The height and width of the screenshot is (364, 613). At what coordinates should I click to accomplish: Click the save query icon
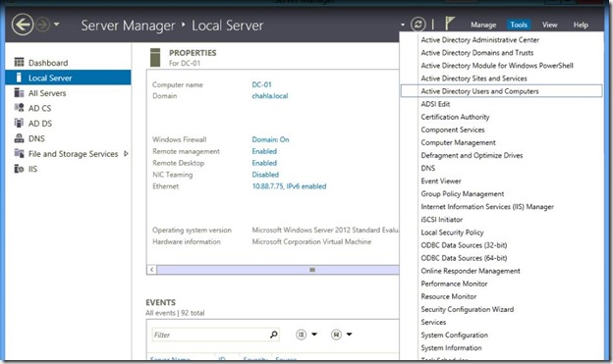point(336,335)
